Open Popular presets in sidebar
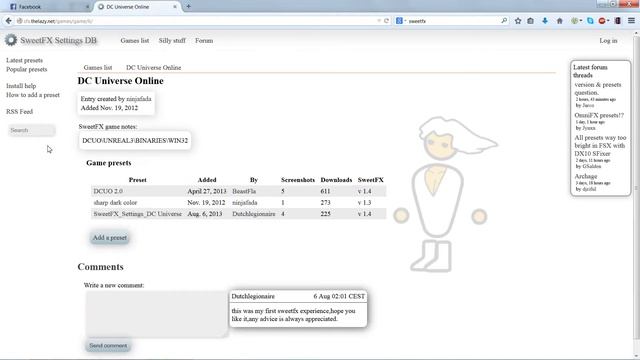Viewport: 640px width, 360px height. [27, 69]
